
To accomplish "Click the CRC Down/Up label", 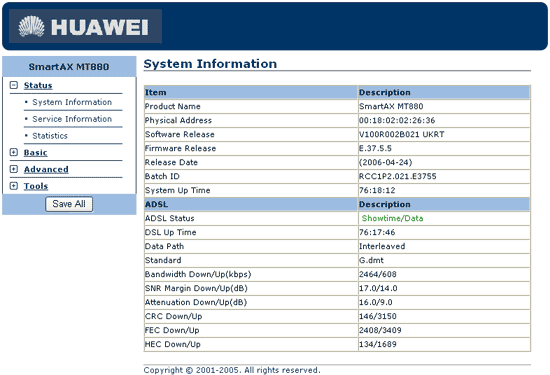I will (x=173, y=316).
